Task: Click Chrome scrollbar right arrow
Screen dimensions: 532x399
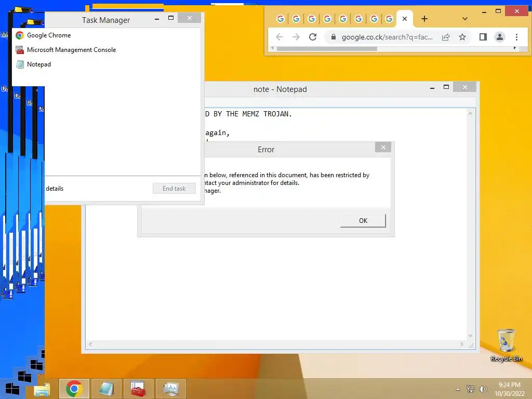Action: coord(515,48)
